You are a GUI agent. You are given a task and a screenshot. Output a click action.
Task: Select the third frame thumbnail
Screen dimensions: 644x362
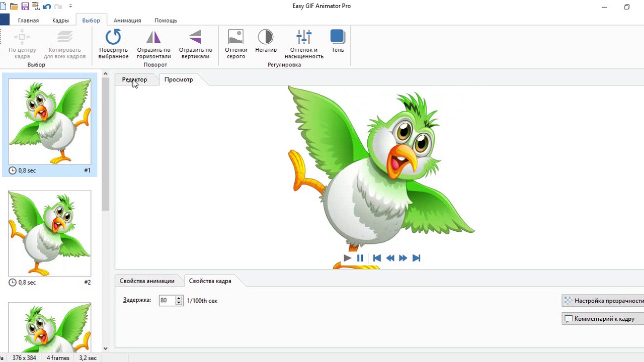coord(50,327)
